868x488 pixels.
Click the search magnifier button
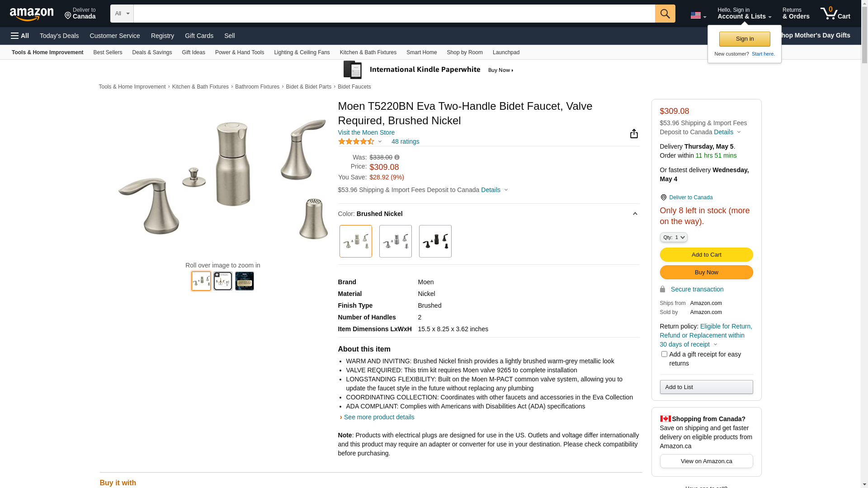point(665,14)
